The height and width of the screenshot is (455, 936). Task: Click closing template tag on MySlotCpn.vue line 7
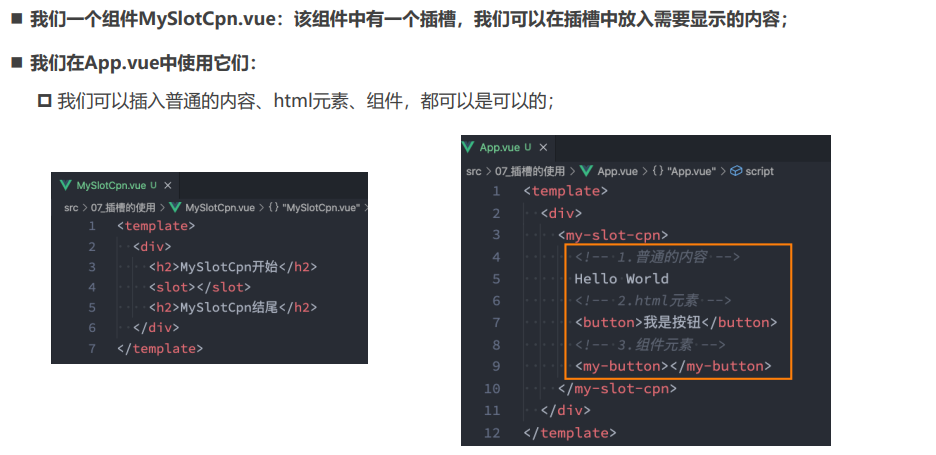160,348
